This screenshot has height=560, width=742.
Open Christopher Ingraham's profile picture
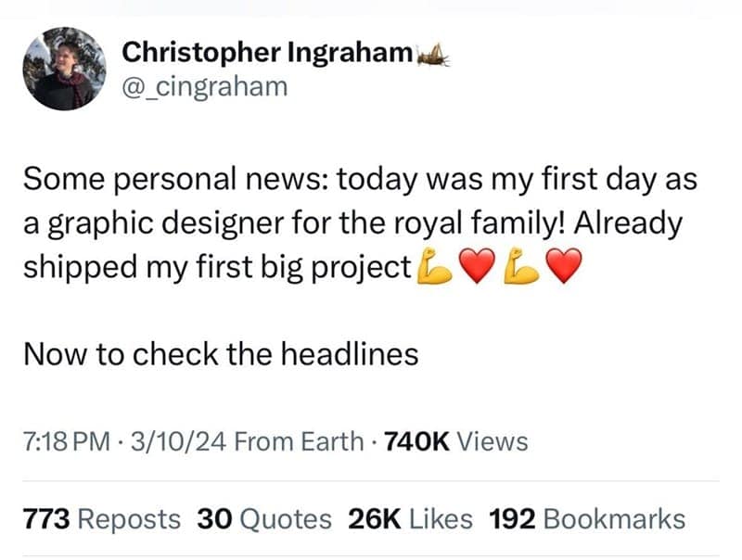pyautogui.click(x=63, y=69)
